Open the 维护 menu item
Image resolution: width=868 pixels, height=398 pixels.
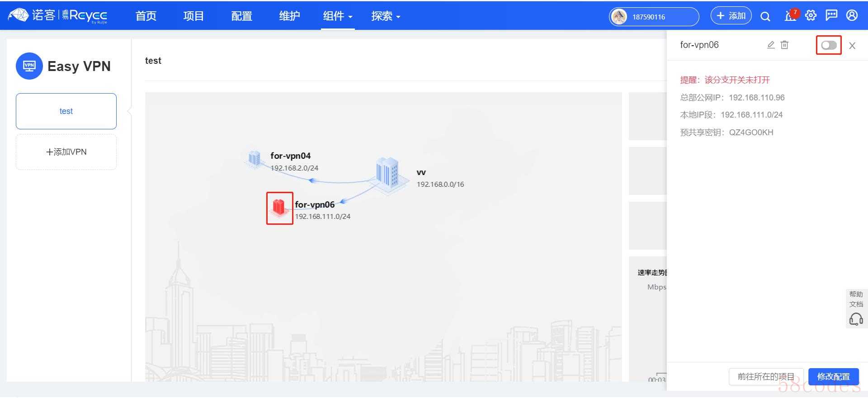[x=289, y=16]
